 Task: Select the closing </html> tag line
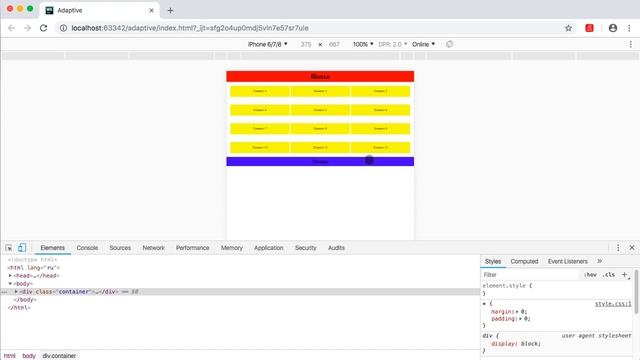(x=19, y=307)
